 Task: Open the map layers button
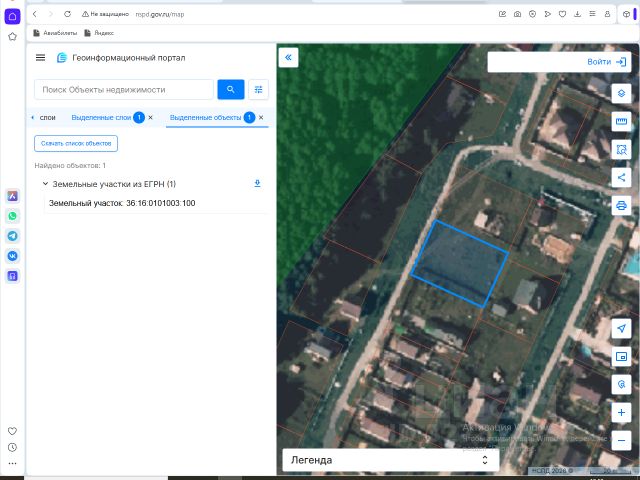click(621, 93)
